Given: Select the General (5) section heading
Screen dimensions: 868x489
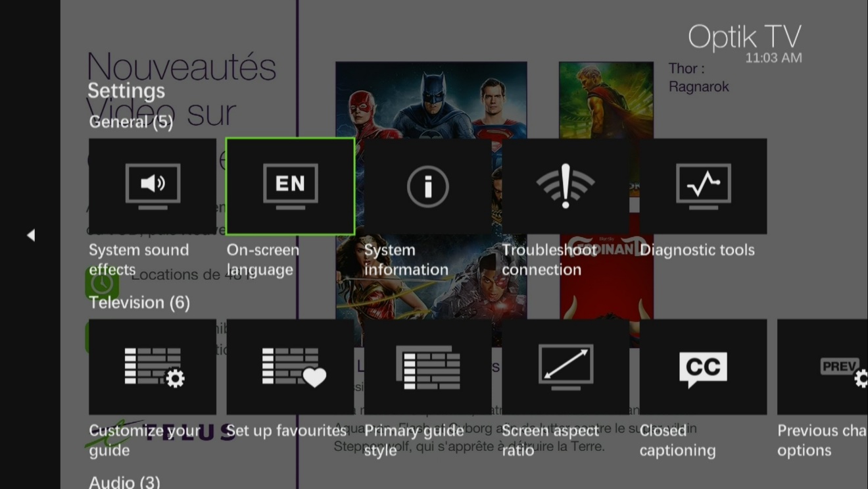Looking at the screenshot, I should [x=131, y=122].
